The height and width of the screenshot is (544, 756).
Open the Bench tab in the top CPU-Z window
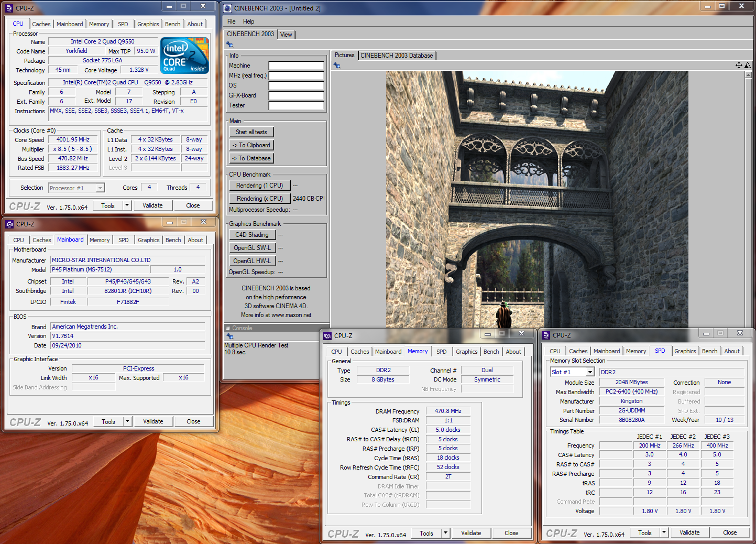pos(172,24)
